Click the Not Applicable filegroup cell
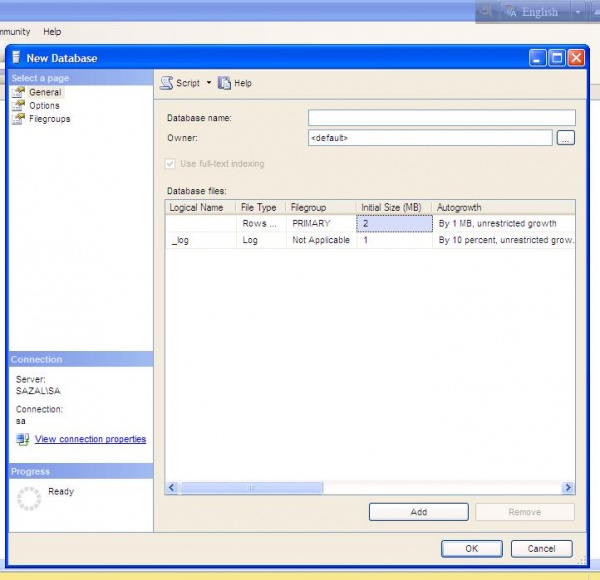 point(321,240)
